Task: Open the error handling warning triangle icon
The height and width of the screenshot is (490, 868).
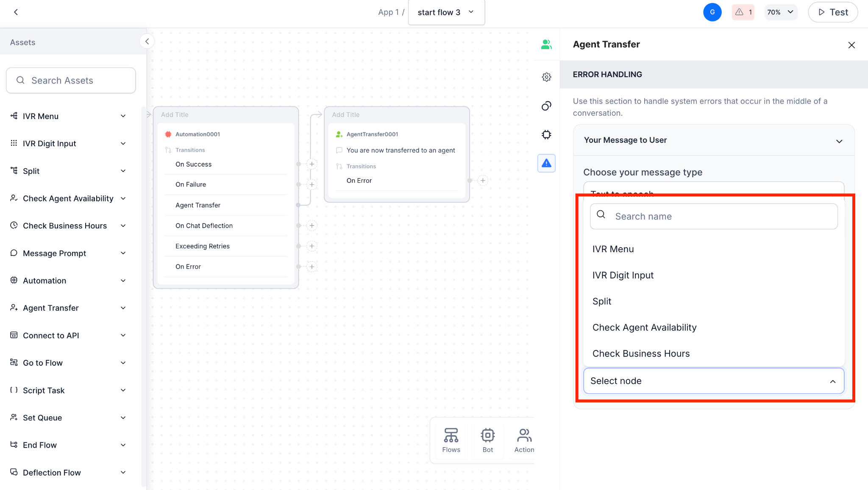Action: tap(546, 163)
